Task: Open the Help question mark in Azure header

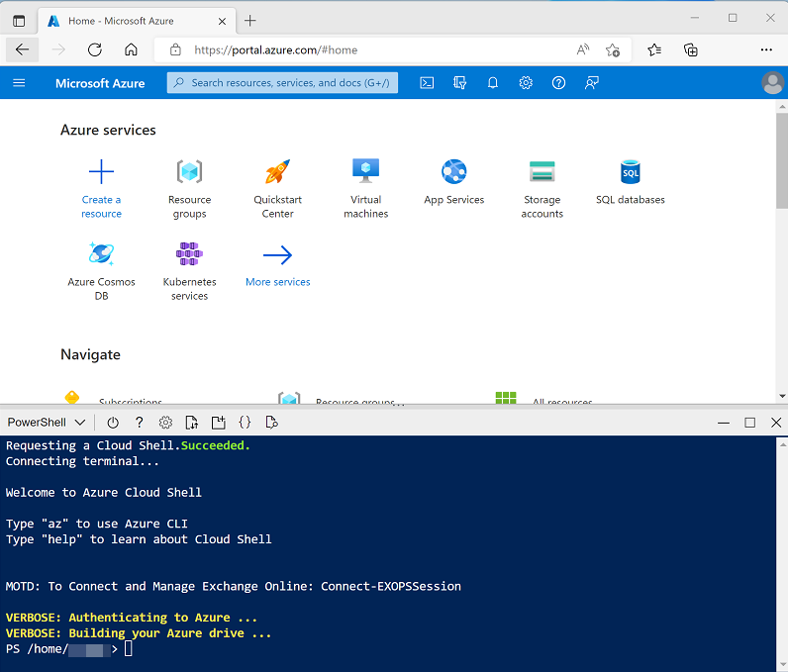Action: pyautogui.click(x=559, y=83)
